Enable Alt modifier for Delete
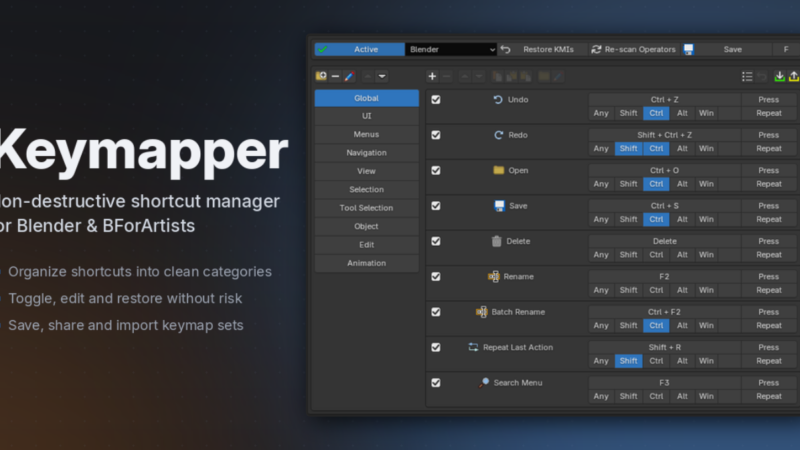The height and width of the screenshot is (450, 800). point(682,255)
